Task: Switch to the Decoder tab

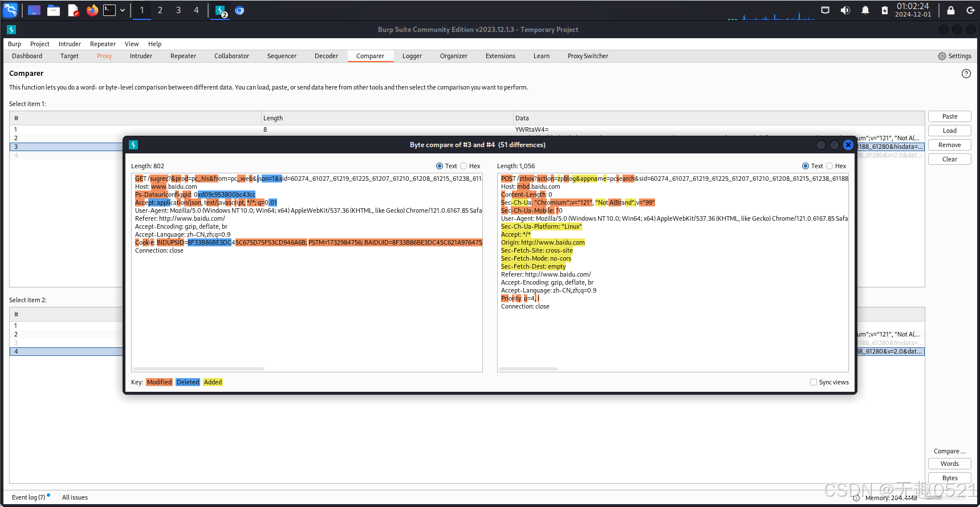Action: (x=327, y=56)
